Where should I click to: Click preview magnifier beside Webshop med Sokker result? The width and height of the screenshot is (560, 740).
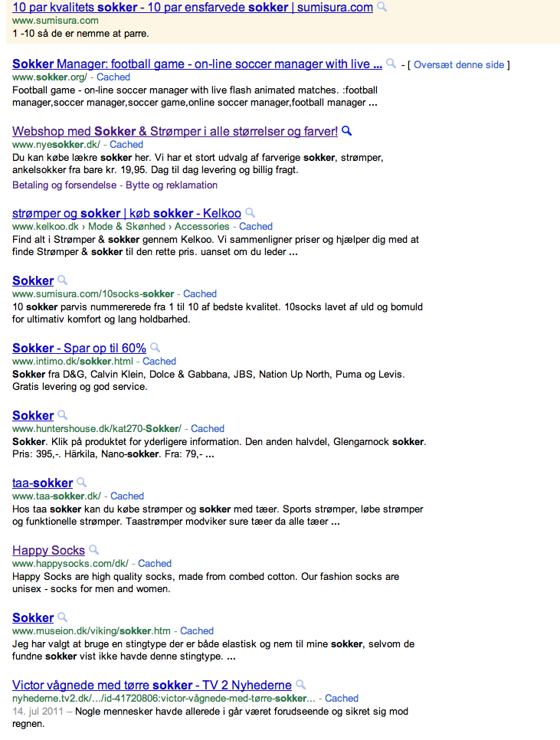pyautogui.click(x=347, y=131)
